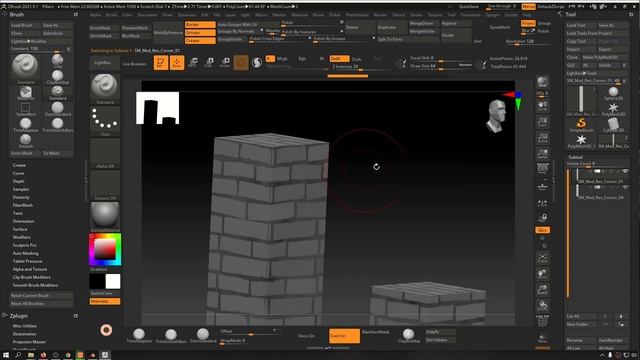Expand the Zplugin Misc Utilities section
Screen dimensions: 640x360
(24, 326)
